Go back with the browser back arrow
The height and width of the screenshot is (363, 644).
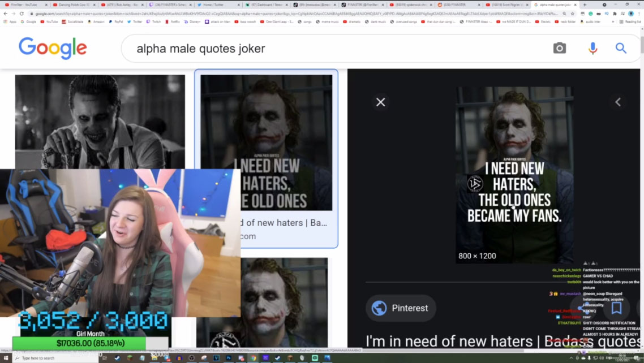coord(5,14)
